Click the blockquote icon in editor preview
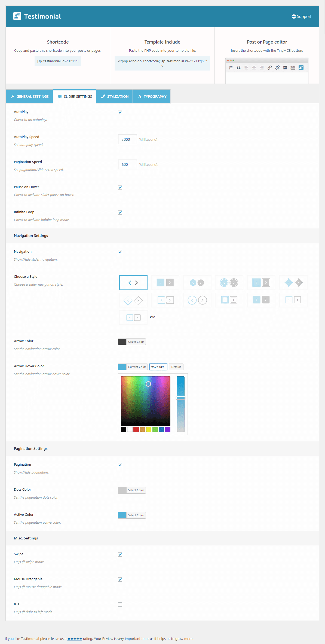 pyautogui.click(x=238, y=68)
